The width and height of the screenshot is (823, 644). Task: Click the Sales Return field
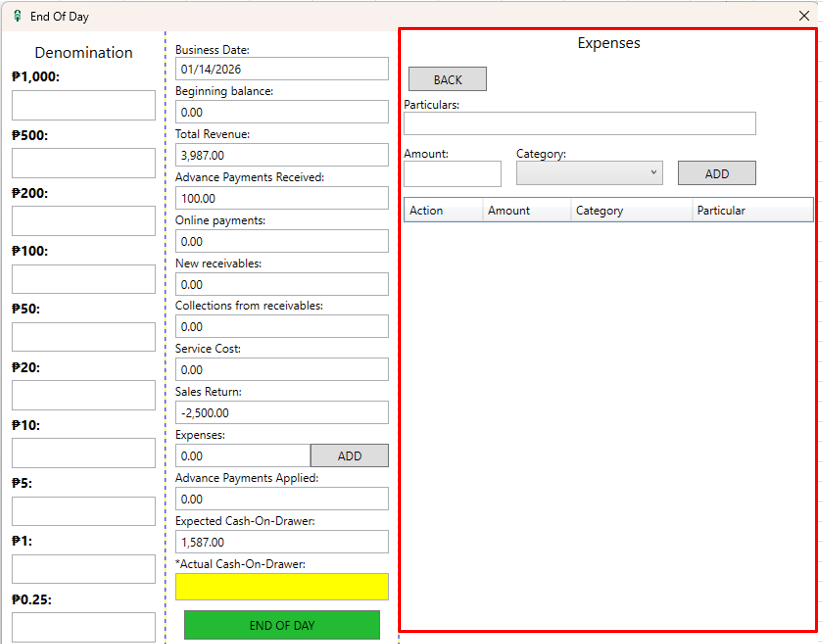(281, 413)
